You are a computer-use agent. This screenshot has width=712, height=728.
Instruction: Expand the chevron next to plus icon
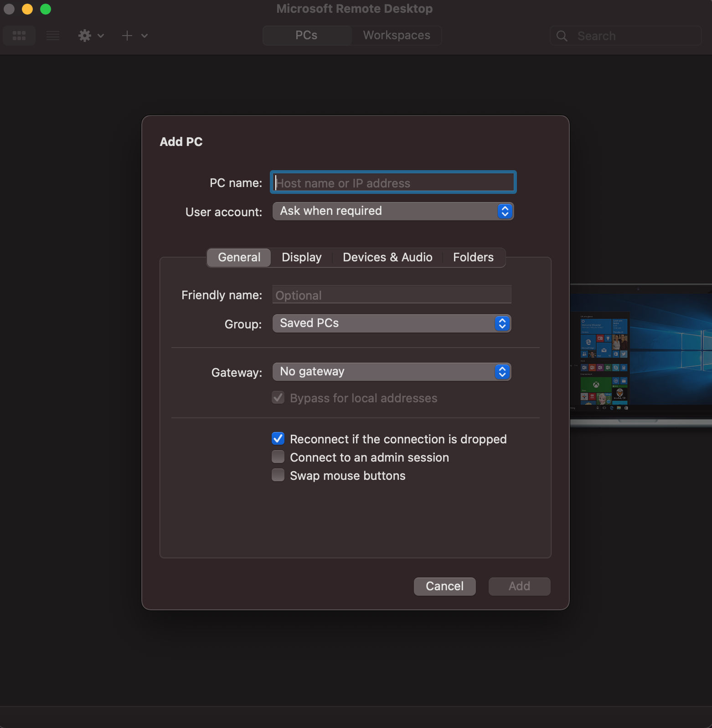pos(144,36)
